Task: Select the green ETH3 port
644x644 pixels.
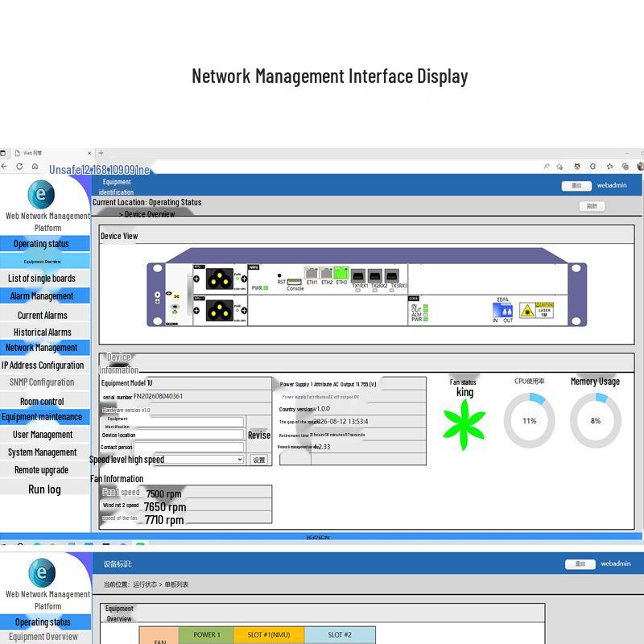Action: pyautogui.click(x=341, y=273)
